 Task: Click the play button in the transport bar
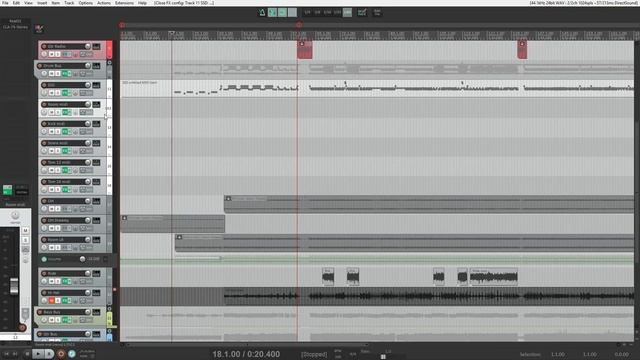[38, 354]
